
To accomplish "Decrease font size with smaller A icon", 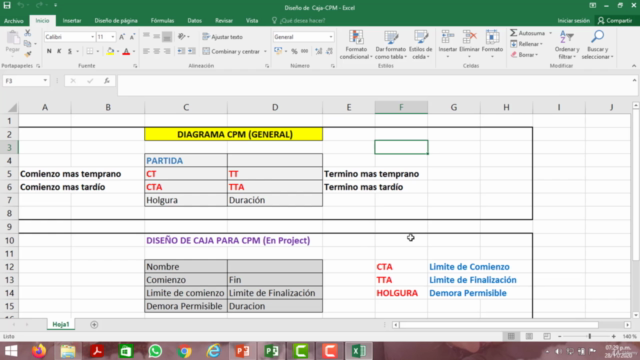I will click(x=132, y=37).
